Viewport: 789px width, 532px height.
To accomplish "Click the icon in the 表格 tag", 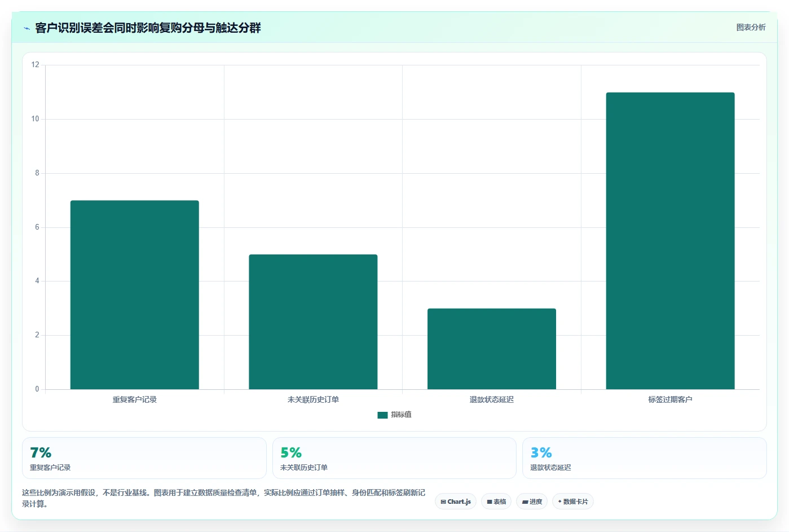I will (x=490, y=502).
